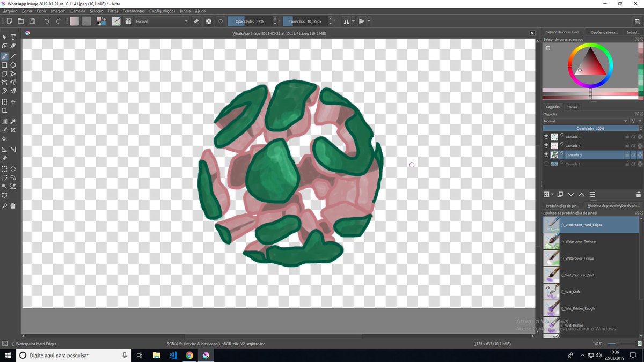
Task: Create a new document from toolbar
Action: [x=9, y=21]
